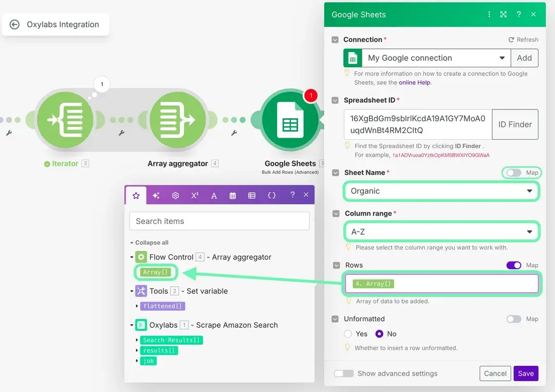
Task: Open the Column range A-Z dropdown
Action: pyautogui.click(x=441, y=232)
